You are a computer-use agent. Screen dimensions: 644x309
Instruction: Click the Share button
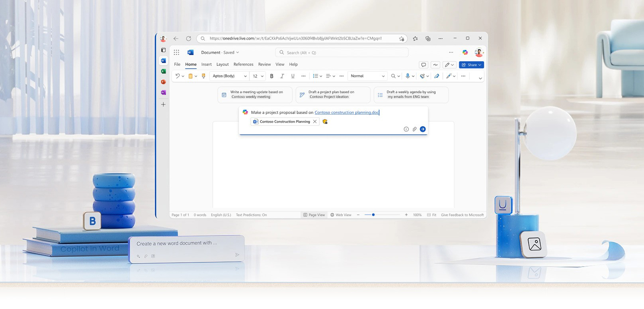471,65
